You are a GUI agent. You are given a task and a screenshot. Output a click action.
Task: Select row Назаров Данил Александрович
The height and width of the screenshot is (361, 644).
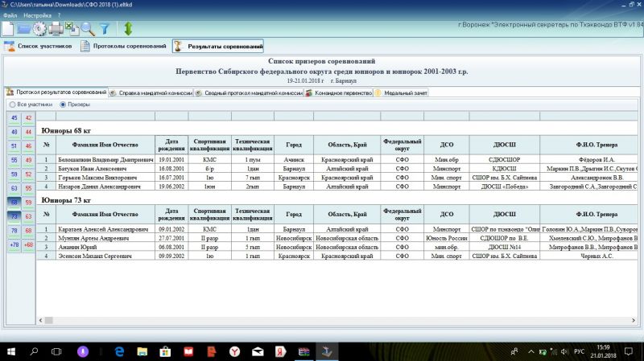[x=336, y=187]
